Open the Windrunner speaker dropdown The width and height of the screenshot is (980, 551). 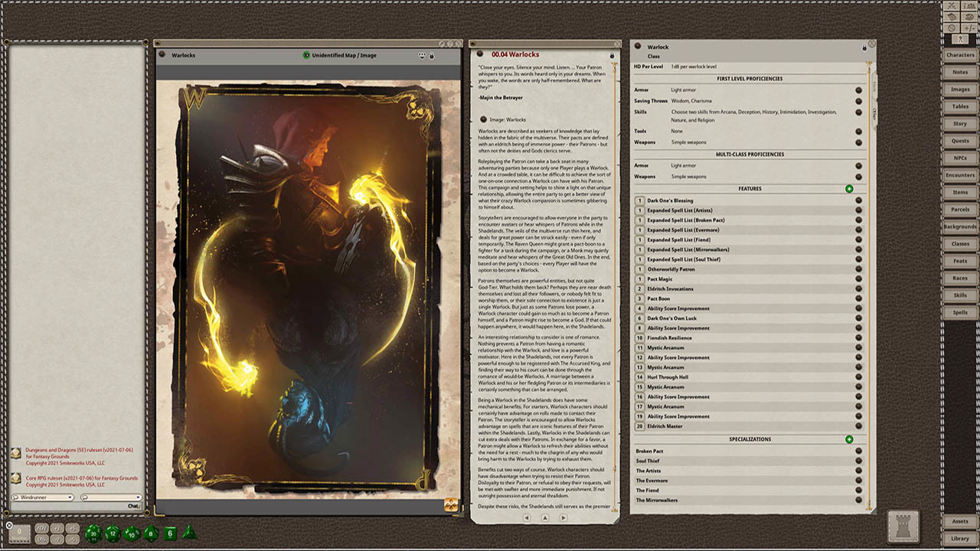pyautogui.click(x=43, y=497)
